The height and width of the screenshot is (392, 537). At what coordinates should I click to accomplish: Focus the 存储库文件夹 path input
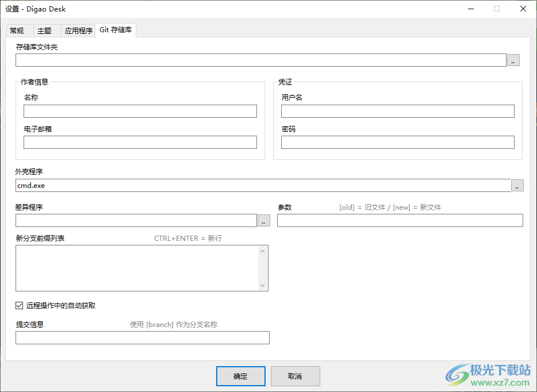[x=260, y=60]
